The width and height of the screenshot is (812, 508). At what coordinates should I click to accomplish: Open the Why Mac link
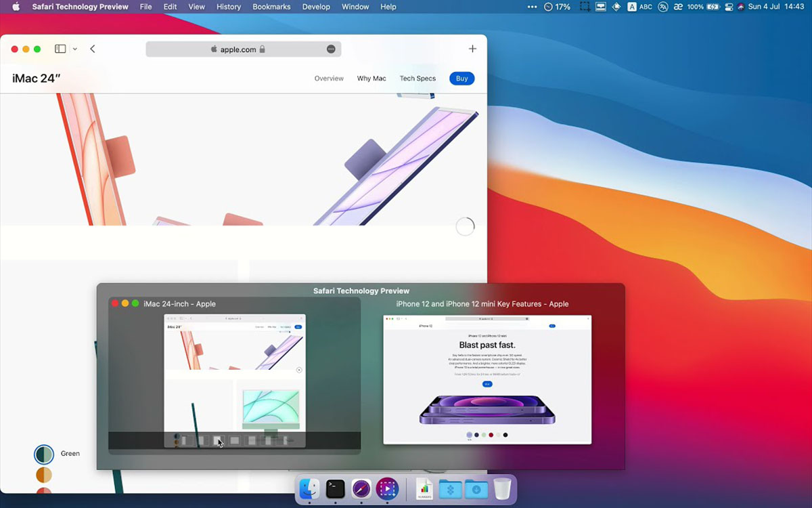coord(371,79)
